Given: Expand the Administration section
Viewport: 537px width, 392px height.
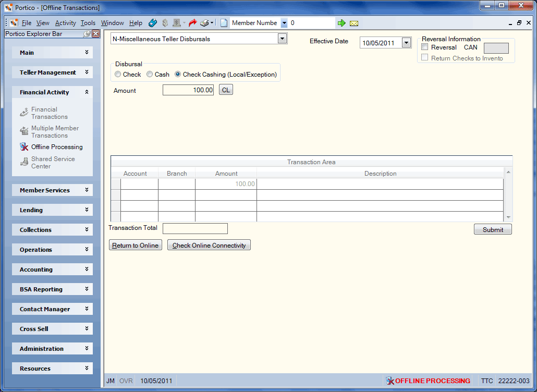Looking at the screenshot, I should 53,349.
